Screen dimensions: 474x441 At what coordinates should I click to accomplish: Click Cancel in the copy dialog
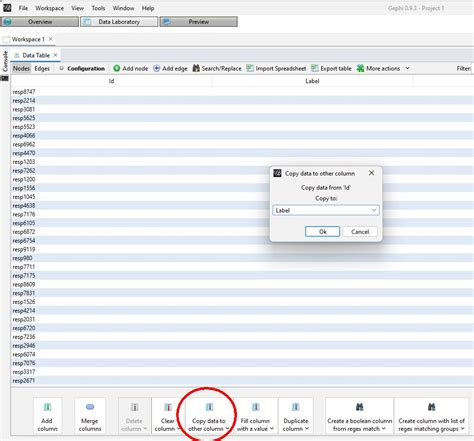[360, 232]
